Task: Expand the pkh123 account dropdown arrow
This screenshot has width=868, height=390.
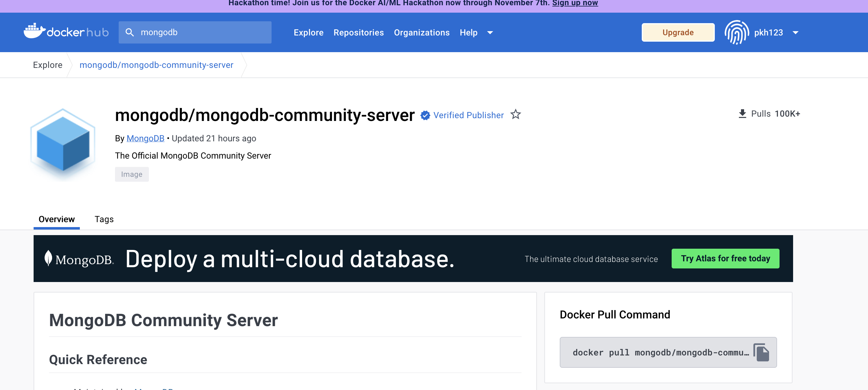Action: [795, 33]
